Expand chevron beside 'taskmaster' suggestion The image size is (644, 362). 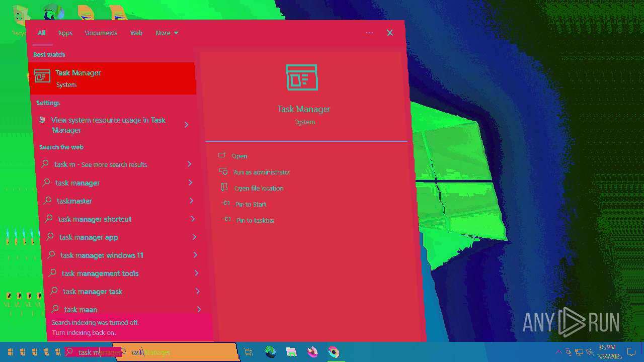192,201
